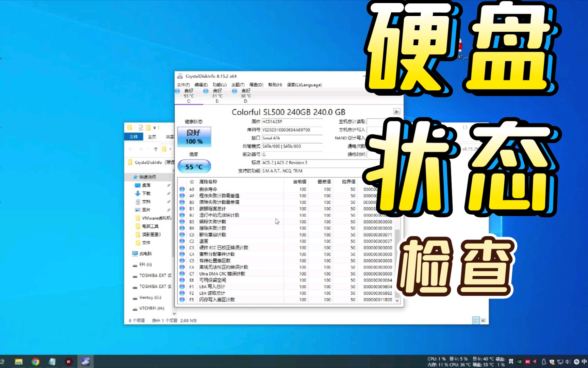Select the 断电重启计数 attribute row

click(x=286, y=235)
